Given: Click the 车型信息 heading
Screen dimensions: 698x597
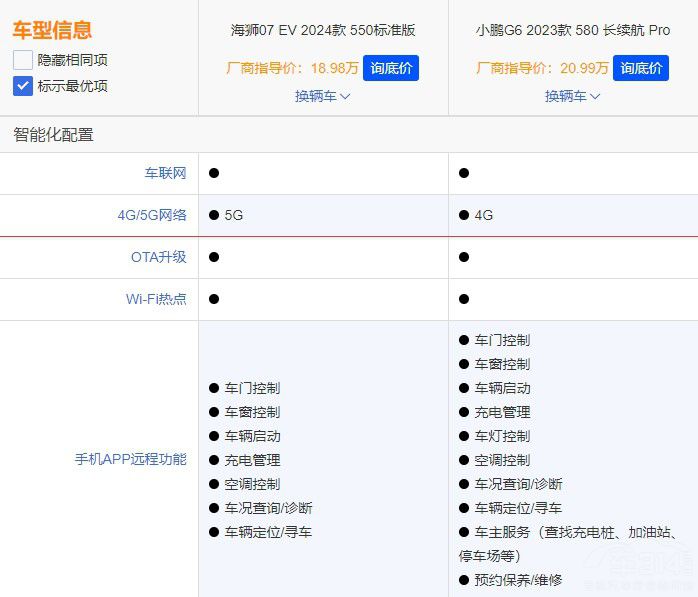Looking at the screenshot, I should (52, 30).
